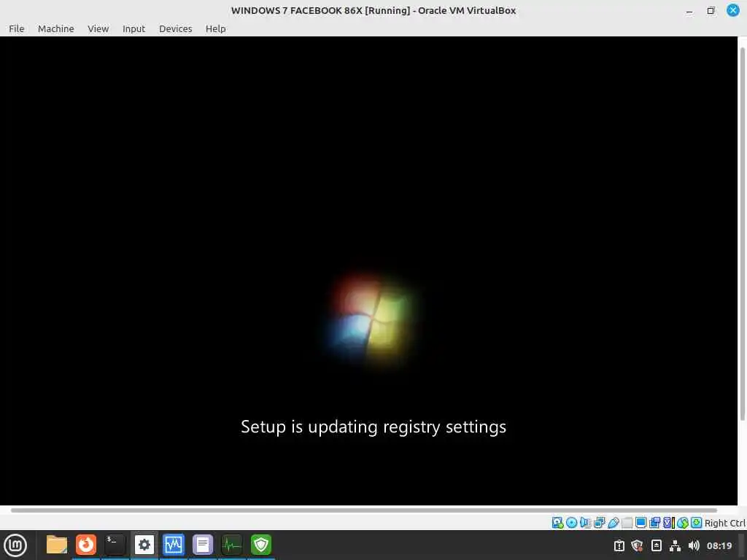747x560 pixels.
Task: Click the VirtualBox window title text
Action: [x=373, y=10]
